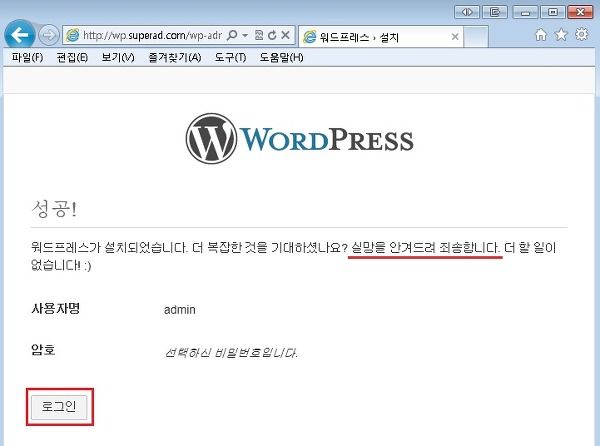Screen dimensions: 600x446
Task: Click the 선택하신 비밀번호입니다 text
Action: [x=231, y=352]
